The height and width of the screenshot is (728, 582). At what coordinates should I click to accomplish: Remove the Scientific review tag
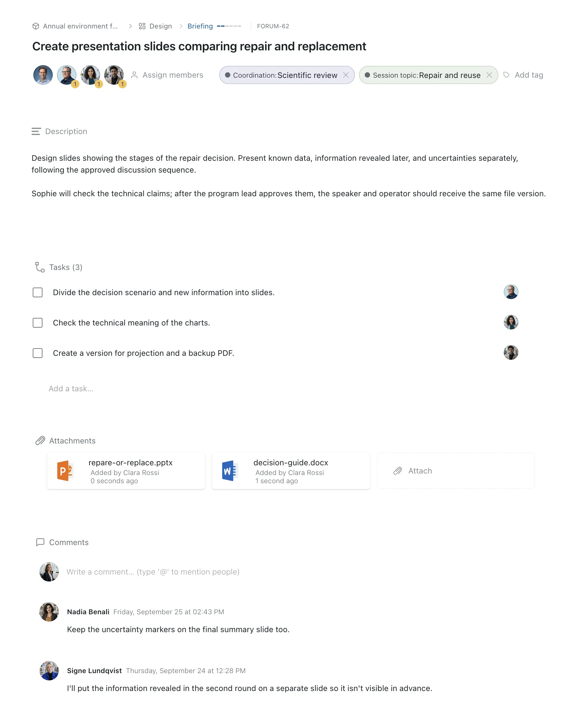point(346,75)
